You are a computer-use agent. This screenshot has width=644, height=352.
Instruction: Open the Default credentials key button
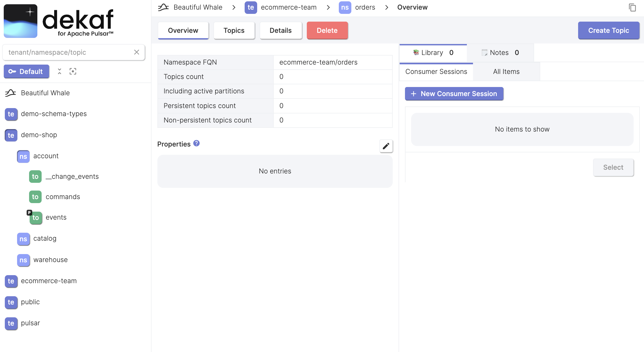(26, 72)
